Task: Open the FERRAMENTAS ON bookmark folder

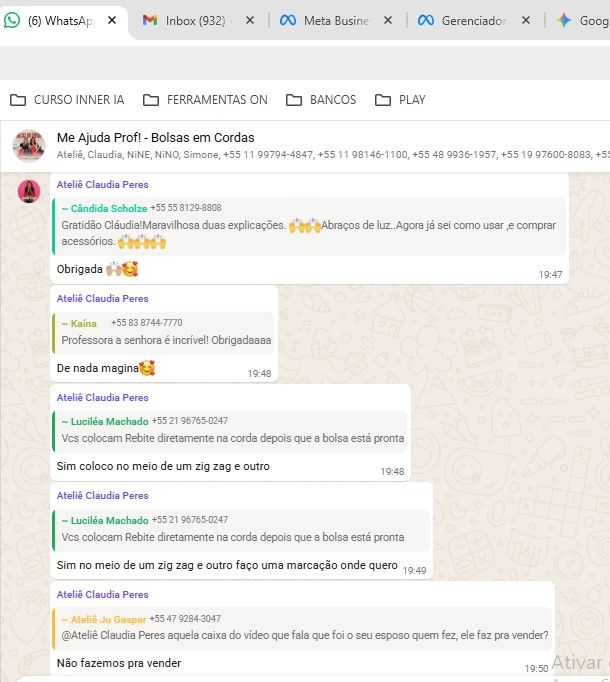Action: coord(205,100)
